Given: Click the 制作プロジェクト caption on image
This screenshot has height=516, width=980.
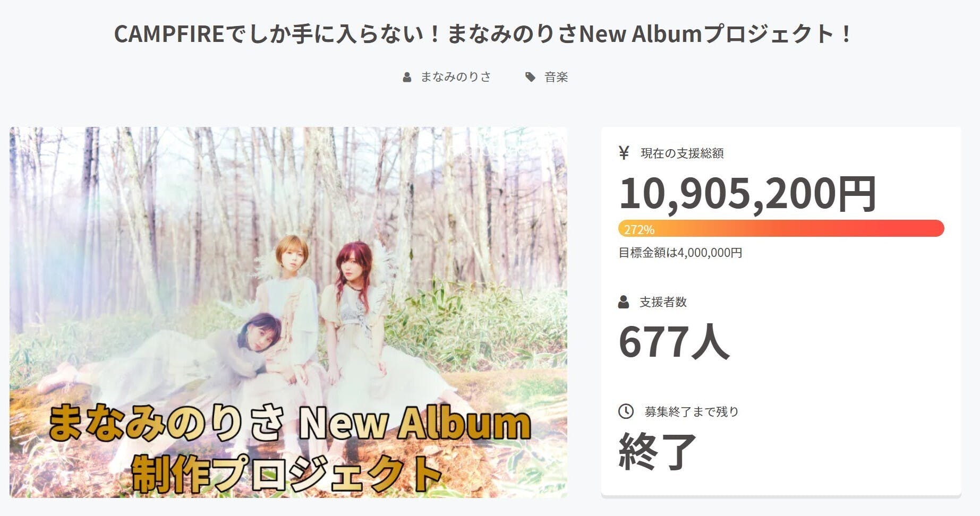Looking at the screenshot, I should 287,471.
